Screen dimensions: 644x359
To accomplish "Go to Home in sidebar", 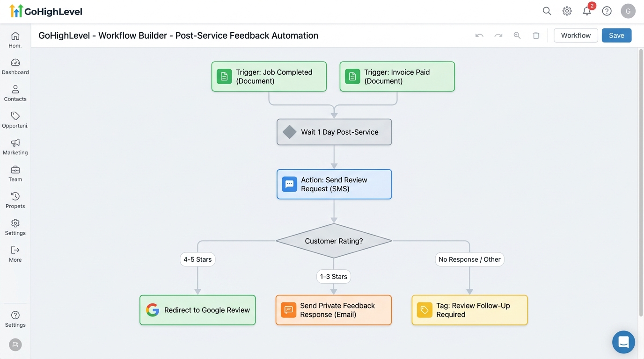I will (x=15, y=40).
